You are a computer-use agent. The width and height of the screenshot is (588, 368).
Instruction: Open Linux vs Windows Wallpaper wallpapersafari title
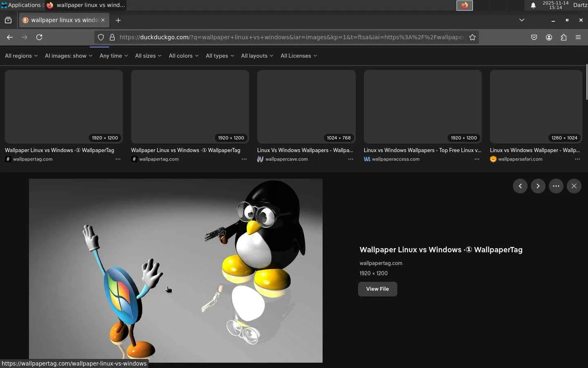point(535,150)
